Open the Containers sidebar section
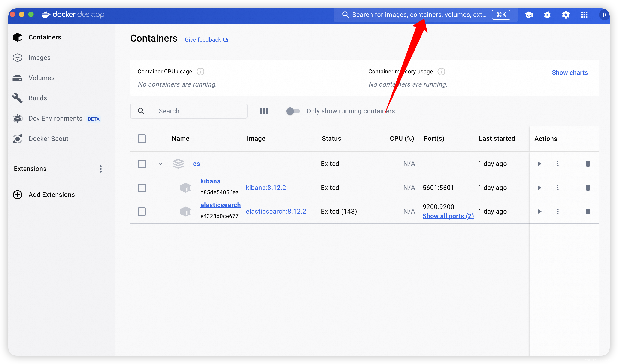618x364 pixels. (x=45, y=37)
